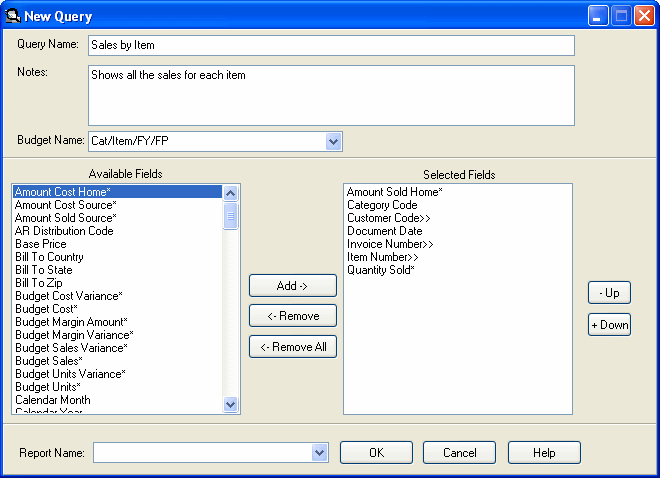Click Available Fields scroll up arrow
Screen dimensions: 660x478
pyautogui.click(x=230, y=194)
